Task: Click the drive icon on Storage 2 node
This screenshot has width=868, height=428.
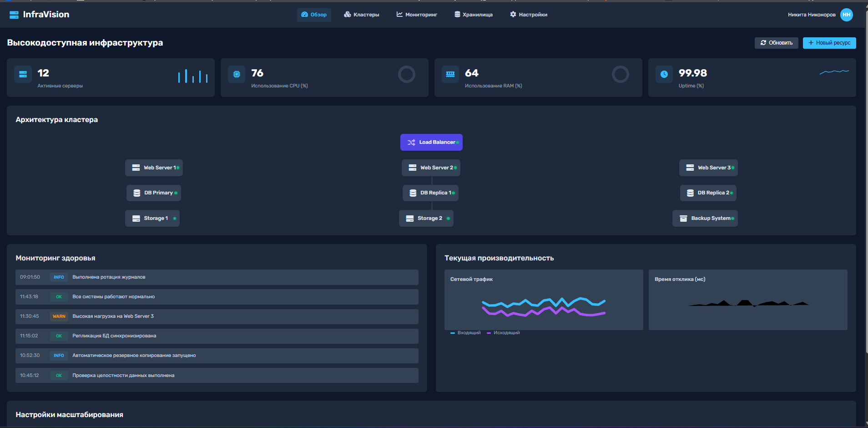Action: pyautogui.click(x=410, y=219)
